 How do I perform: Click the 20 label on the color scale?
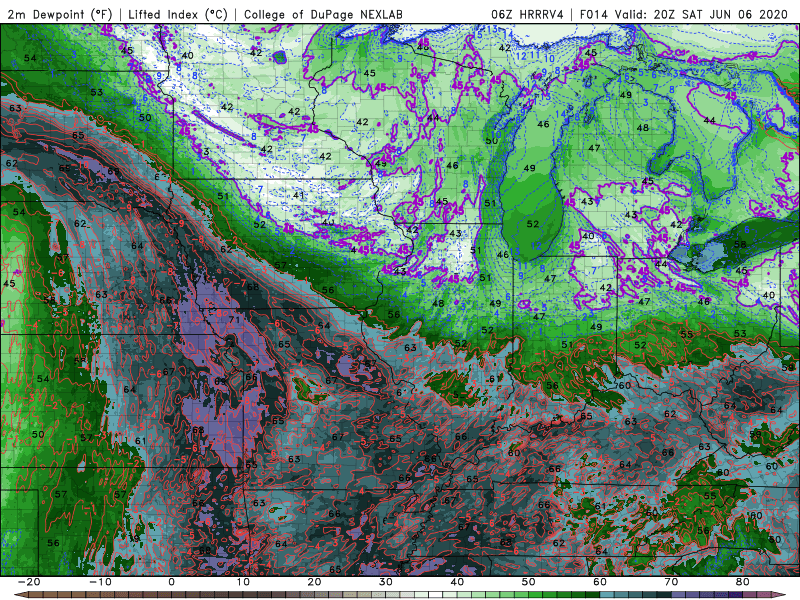click(x=314, y=582)
